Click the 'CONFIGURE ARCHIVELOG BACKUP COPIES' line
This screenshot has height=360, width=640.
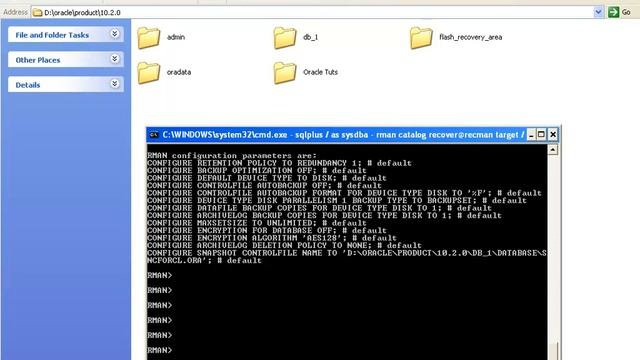click(324, 216)
